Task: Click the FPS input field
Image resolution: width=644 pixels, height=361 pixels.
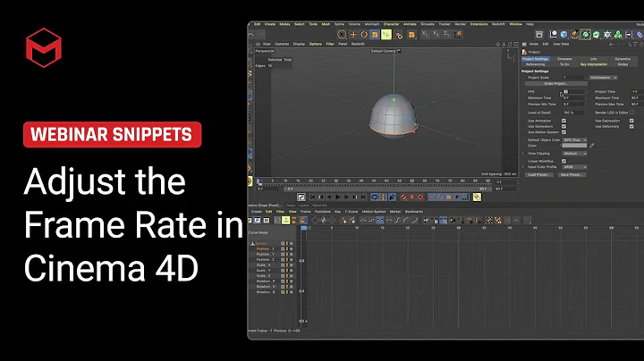Action: 573,92
